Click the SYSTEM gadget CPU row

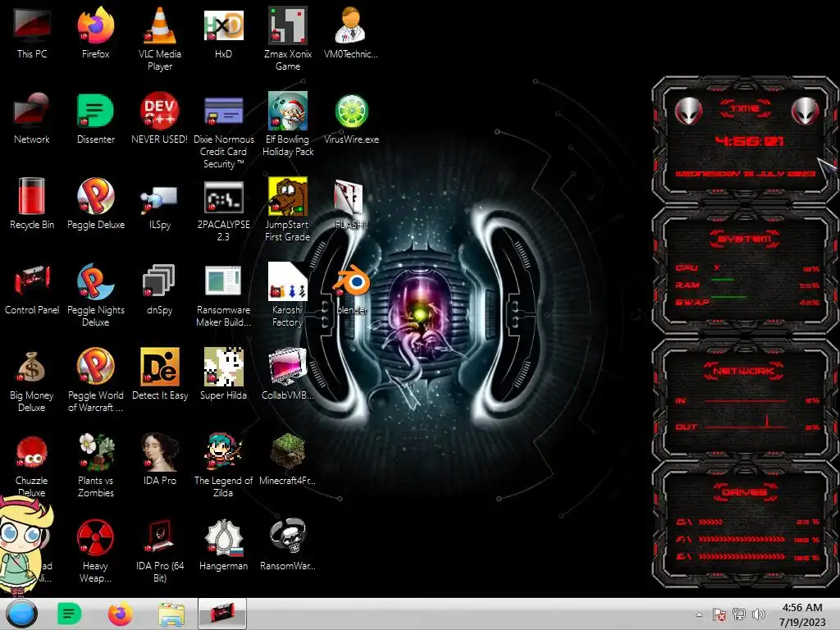pos(746,268)
